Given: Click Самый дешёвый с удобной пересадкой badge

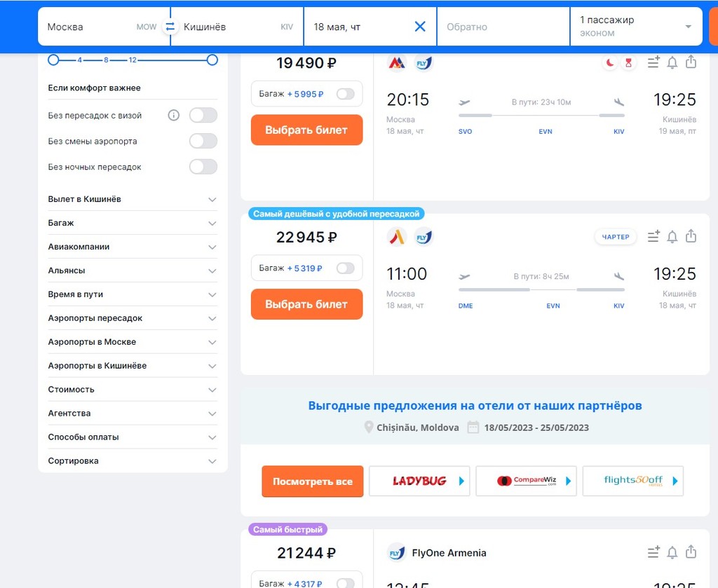Looking at the screenshot, I should tap(337, 214).
